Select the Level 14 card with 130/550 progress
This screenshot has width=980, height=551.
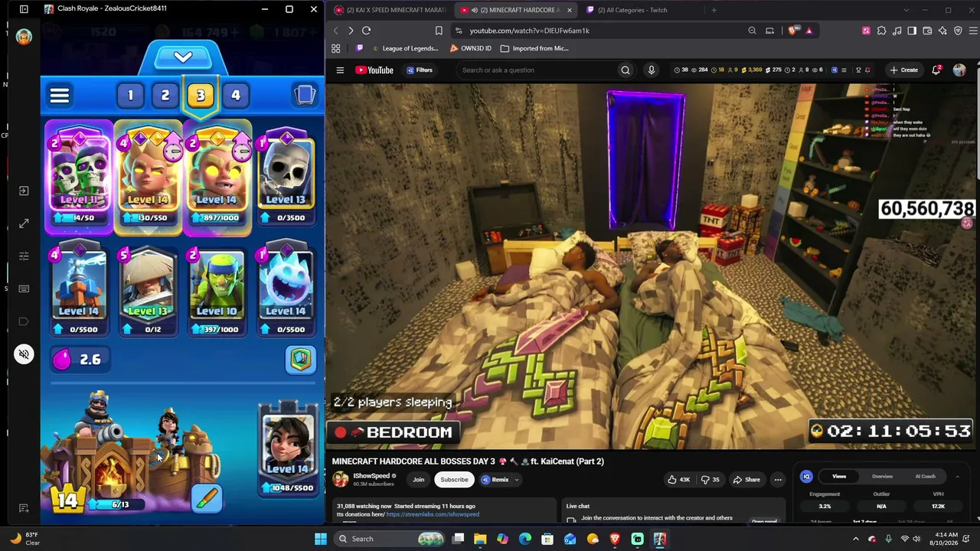click(148, 178)
